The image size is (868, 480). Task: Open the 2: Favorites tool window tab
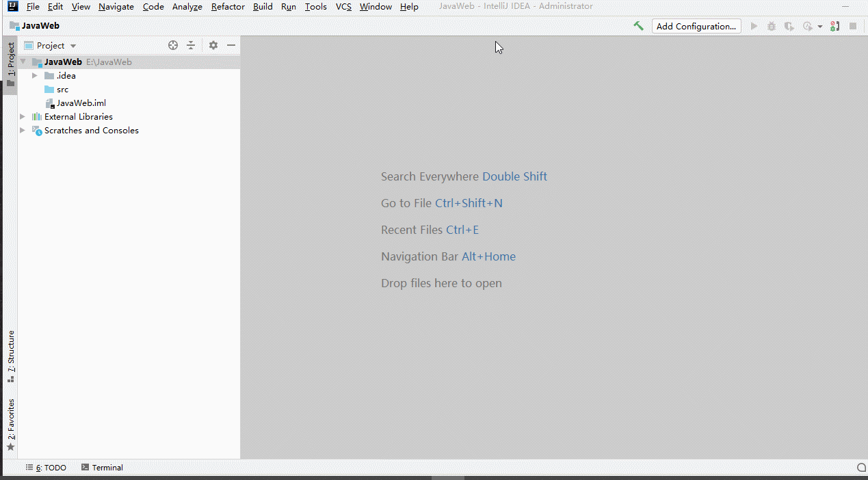pos(10,425)
